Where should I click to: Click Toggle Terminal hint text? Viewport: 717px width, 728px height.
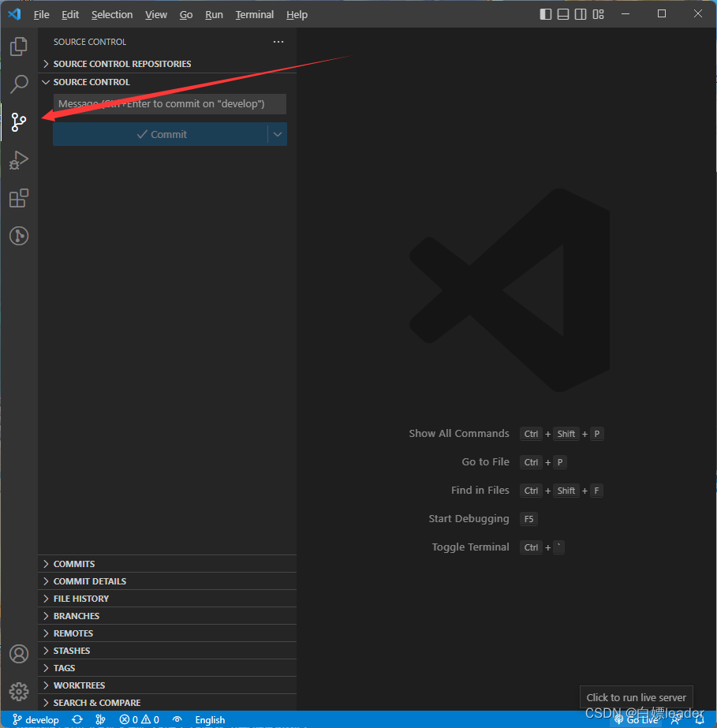470,547
